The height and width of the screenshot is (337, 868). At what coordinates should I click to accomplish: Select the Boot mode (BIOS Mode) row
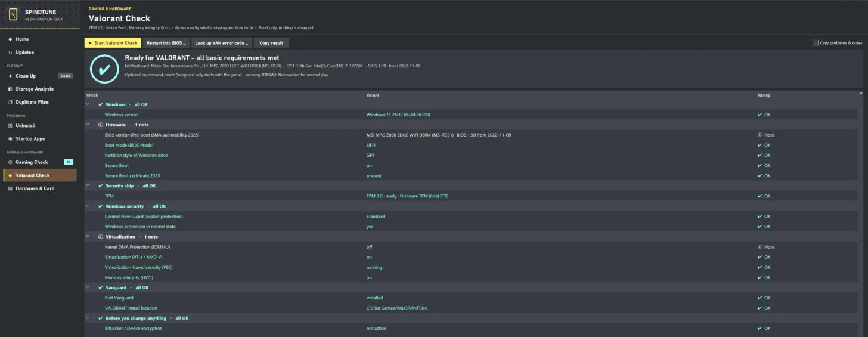tap(471, 145)
